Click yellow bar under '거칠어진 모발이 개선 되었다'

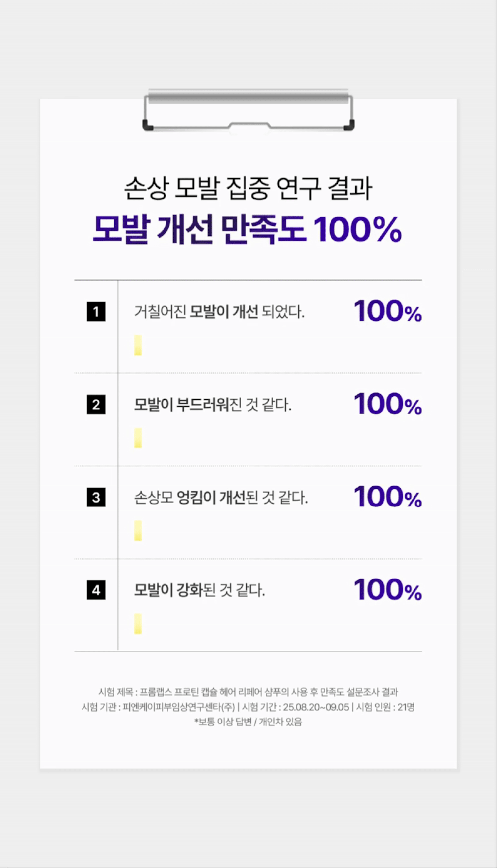pyautogui.click(x=138, y=345)
